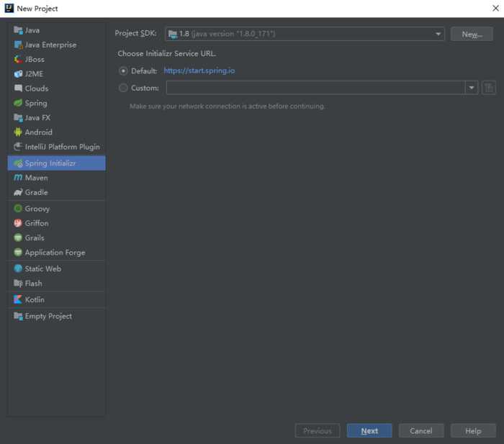Click the Cancel button

click(x=421, y=430)
